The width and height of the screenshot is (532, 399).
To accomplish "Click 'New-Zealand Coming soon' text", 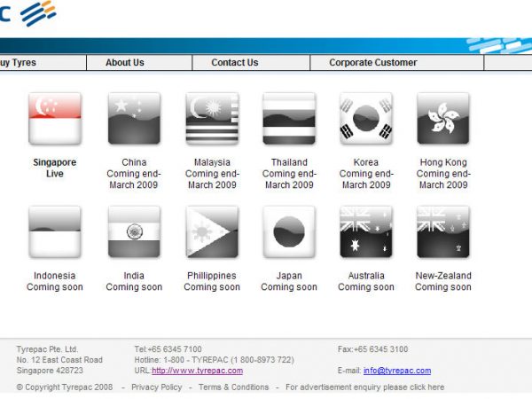I will (x=443, y=281).
